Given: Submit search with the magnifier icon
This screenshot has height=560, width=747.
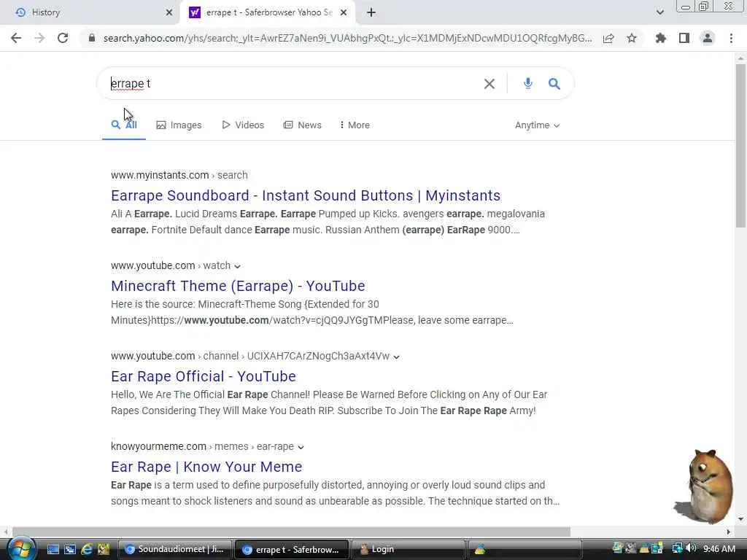Looking at the screenshot, I should (x=554, y=84).
